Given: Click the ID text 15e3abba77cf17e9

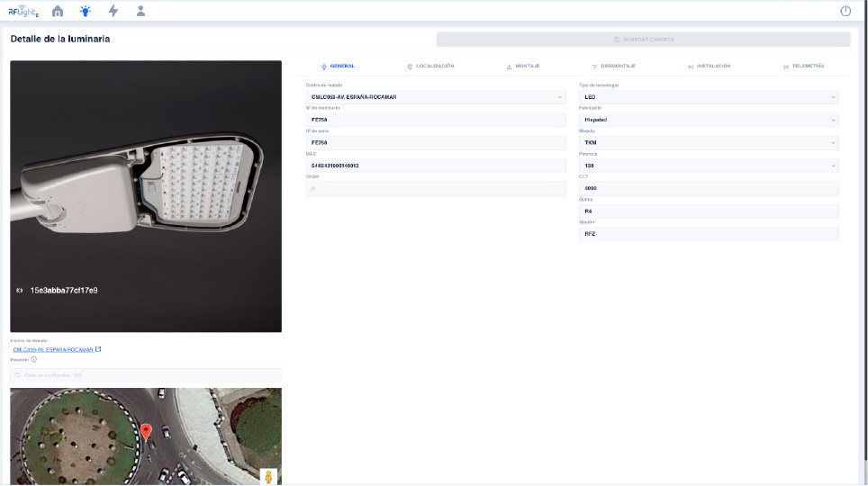Looking at the screenshot, I should (x=64, y=290).
